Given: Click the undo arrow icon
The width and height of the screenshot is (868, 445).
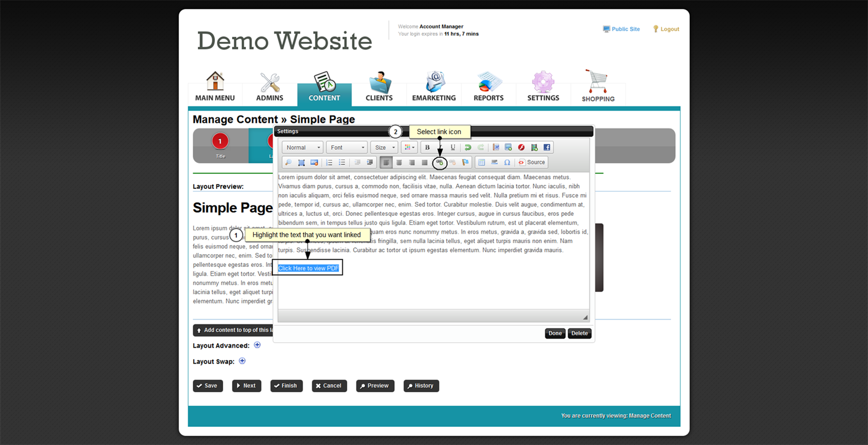Looking at the screenshot, I should click(468, 148).
